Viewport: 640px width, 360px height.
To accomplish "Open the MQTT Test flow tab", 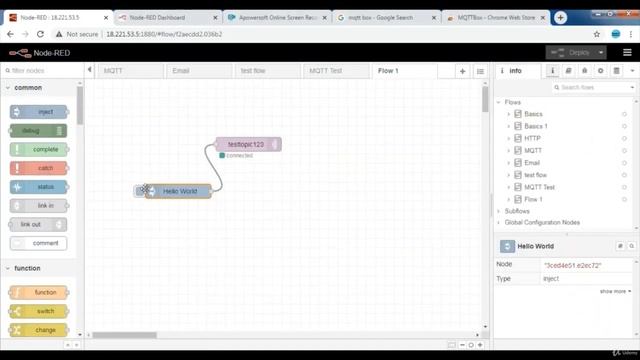I will point(336,71).
